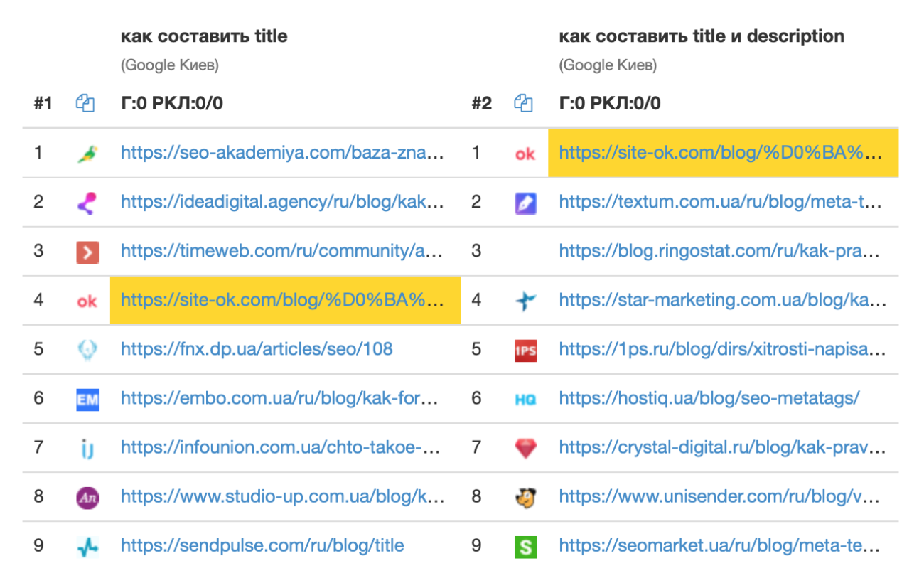The image size is (924, 588).
Task: Click the embo EM favicon
Action: pyautogui.click(x=87, y=399)
